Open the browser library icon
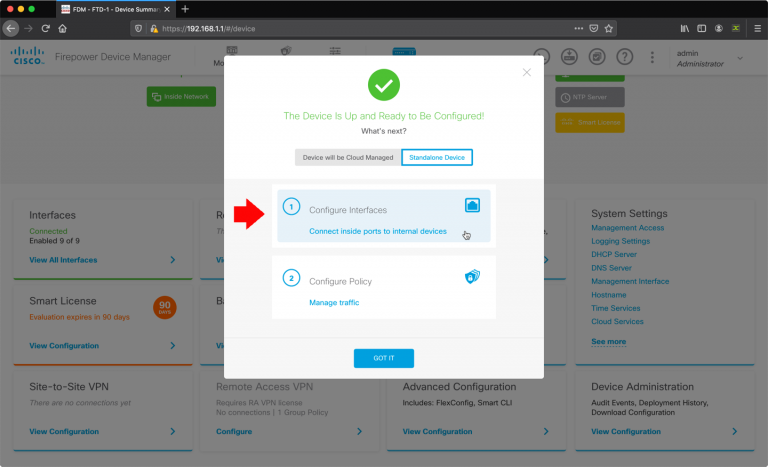The width and height of the screenshot is (768, 467). pyautogui.click(x=684, y=28)
